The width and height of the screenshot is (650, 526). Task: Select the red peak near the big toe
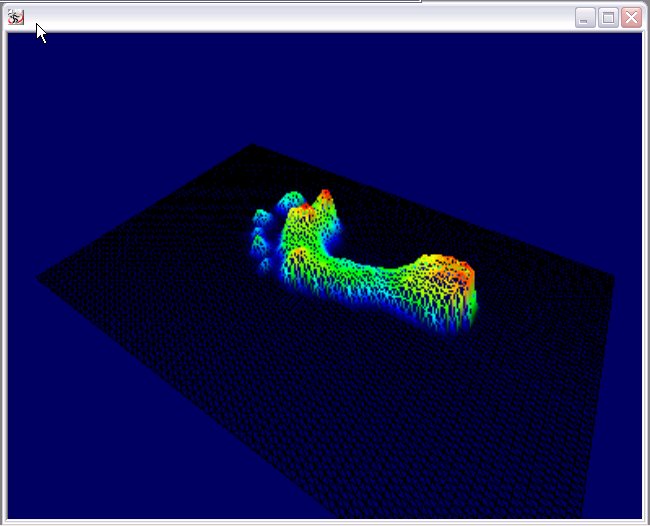click(325, 194)
